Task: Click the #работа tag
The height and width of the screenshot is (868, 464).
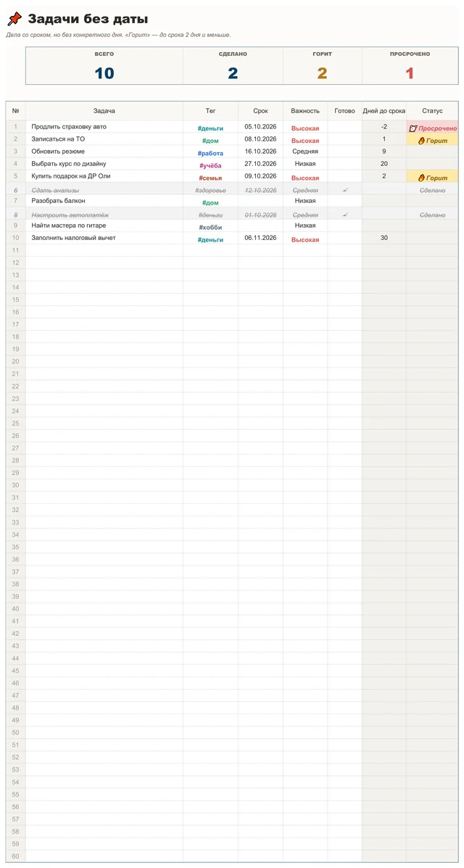Action: pos(210,153)
